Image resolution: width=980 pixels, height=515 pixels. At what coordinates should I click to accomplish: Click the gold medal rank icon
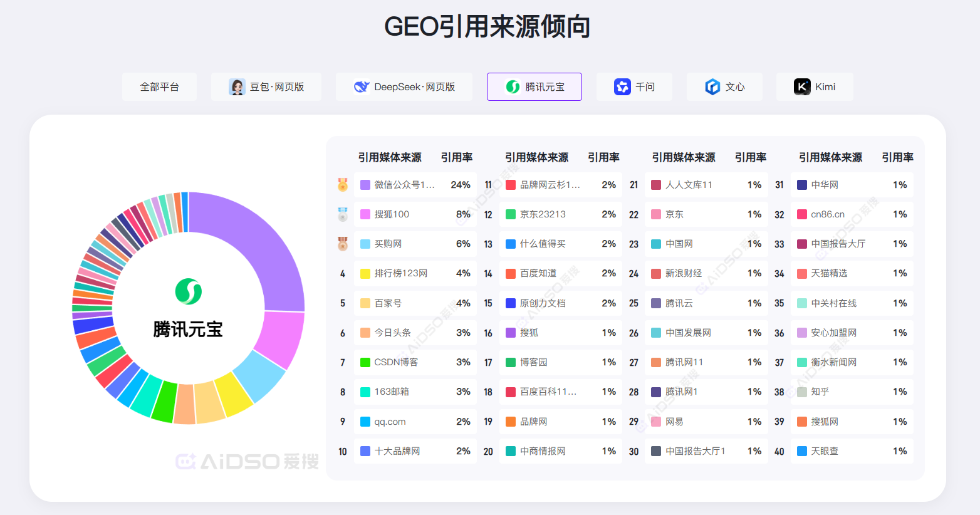pyautogui.click(x=343, y=185)
